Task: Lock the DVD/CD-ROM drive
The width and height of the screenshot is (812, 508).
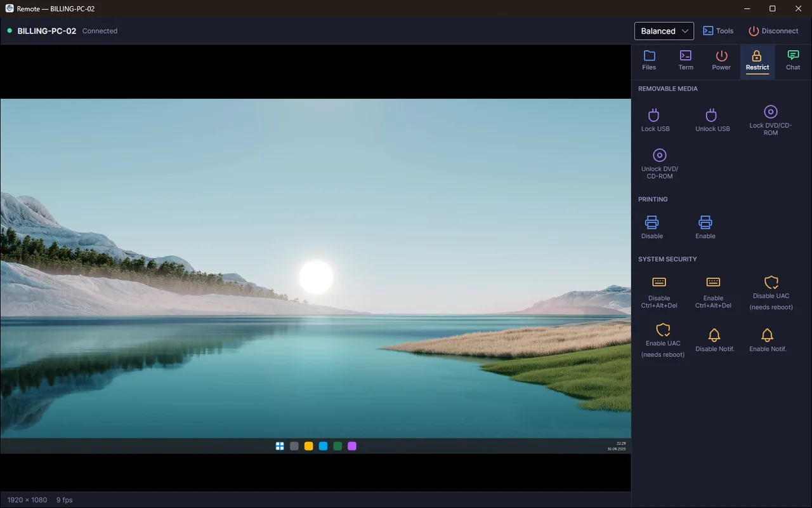Action: (771, 120)
